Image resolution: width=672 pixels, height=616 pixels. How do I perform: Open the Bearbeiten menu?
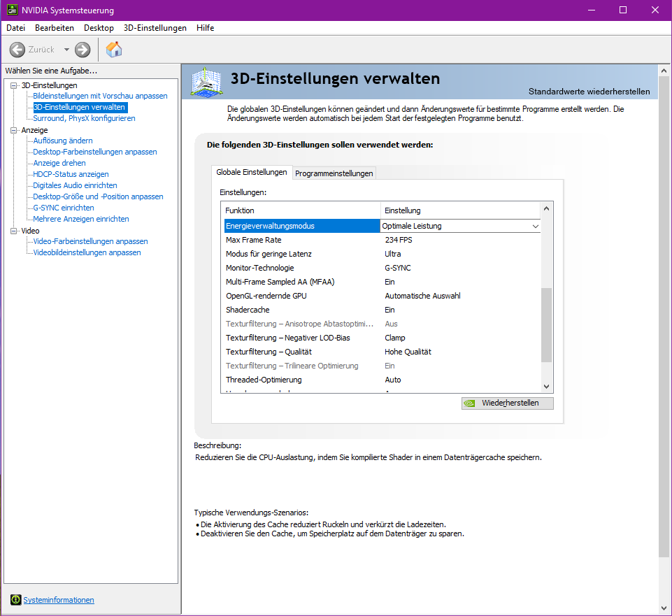(55, 28)
